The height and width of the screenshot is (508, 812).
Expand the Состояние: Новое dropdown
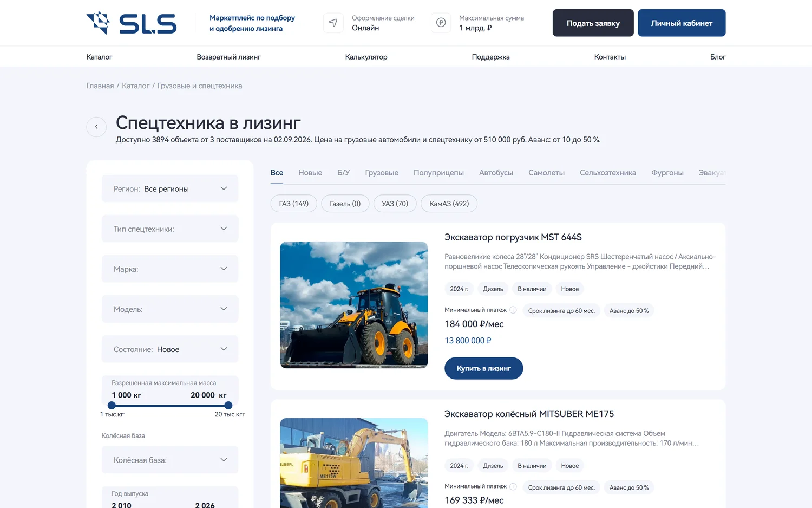(170, 349)
